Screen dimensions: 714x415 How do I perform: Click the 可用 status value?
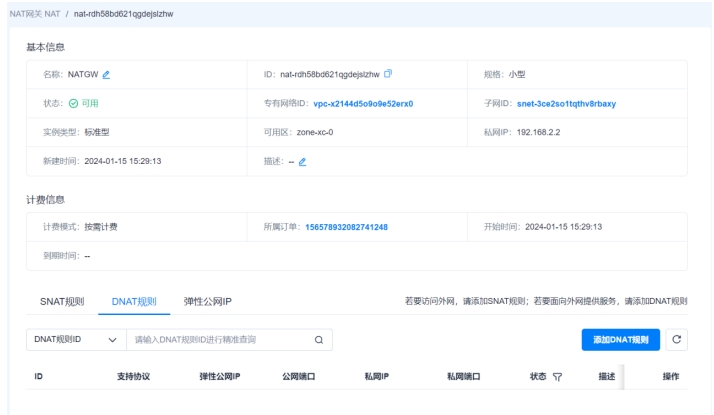(90, 103)
